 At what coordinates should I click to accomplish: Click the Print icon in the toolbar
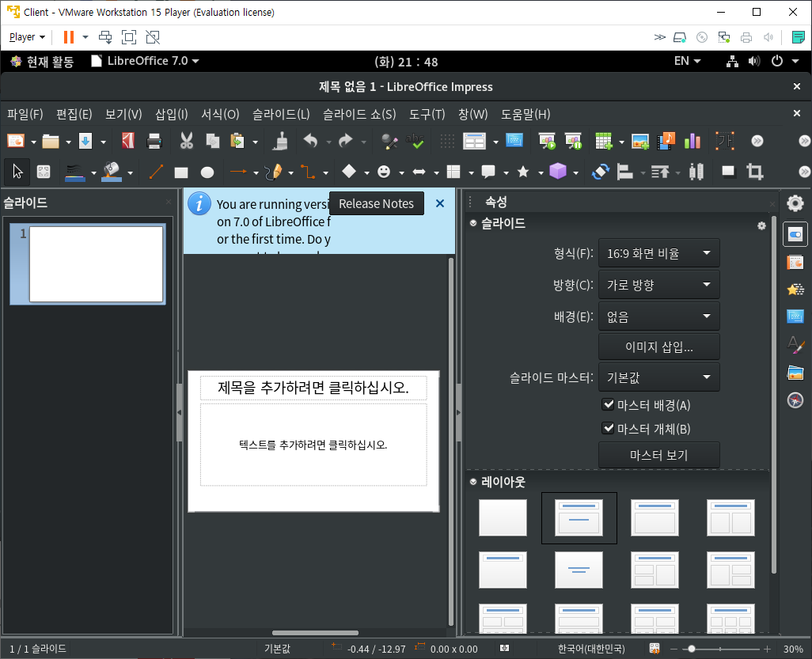click(154, 141)
